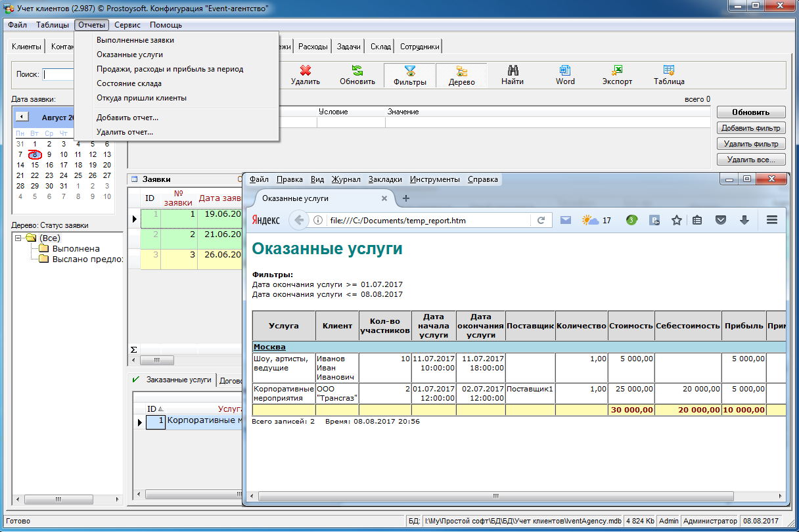Open the browser hamburger menu
799x532 pixels.
pyautogui.click(x=772, y=221)
